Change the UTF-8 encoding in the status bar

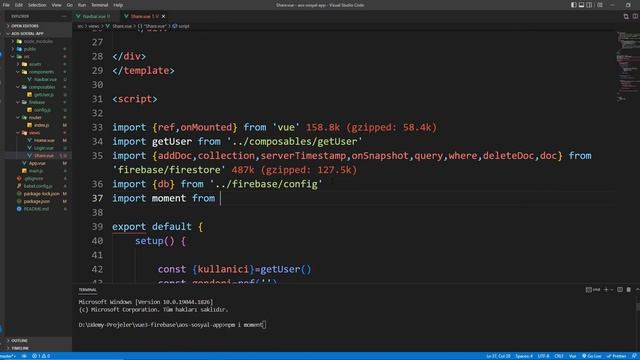[x=543, y=356]
